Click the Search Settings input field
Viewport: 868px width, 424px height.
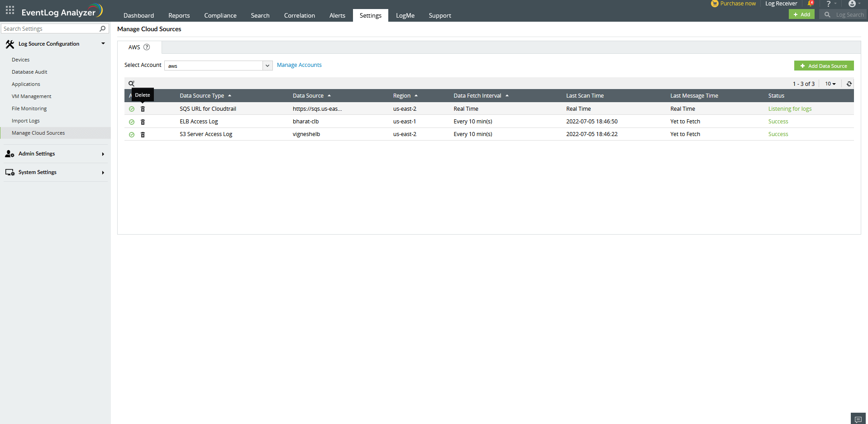click(x=50, y=28)
